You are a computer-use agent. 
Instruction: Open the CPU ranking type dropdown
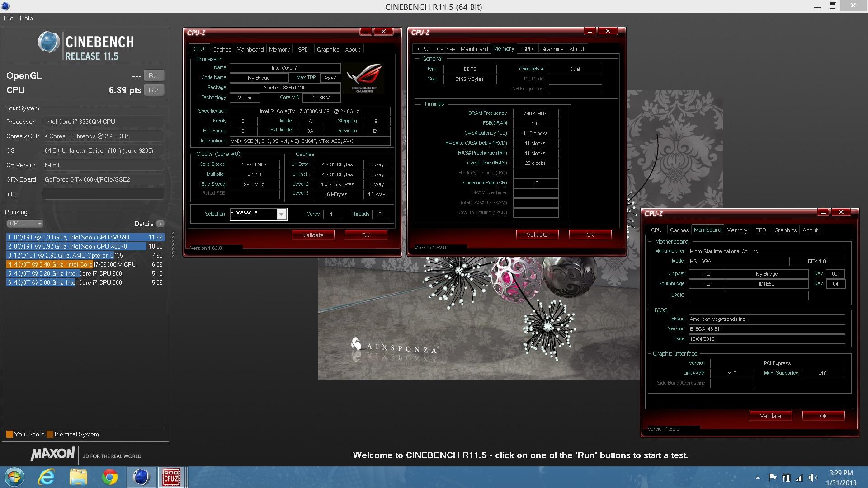pyautogui.click(x=25, y=223)
